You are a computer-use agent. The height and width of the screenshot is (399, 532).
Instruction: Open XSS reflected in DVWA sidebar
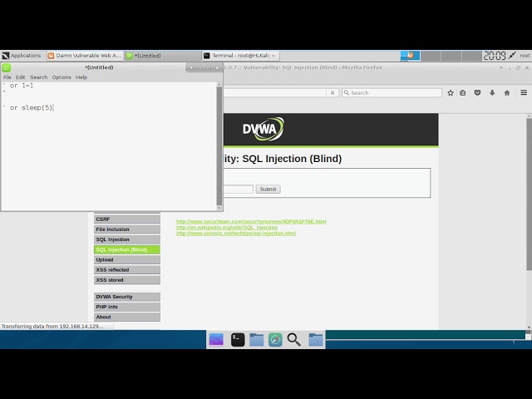127,269
